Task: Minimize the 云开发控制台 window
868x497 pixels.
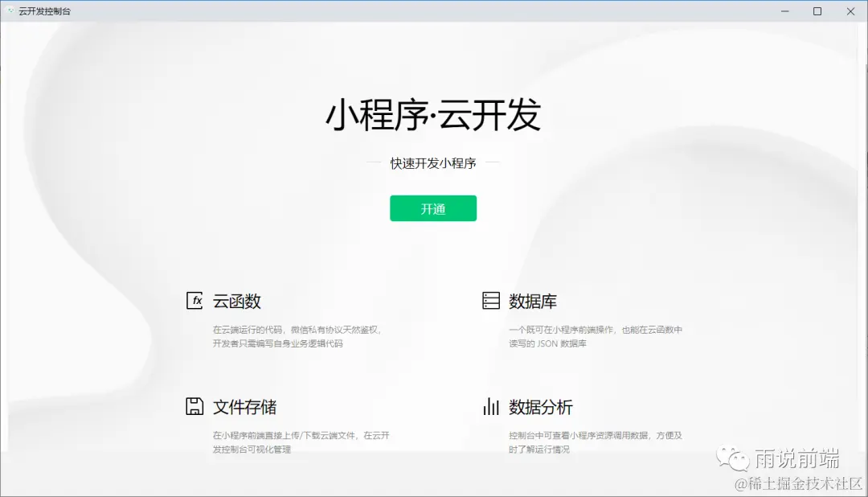Action: 784,10
